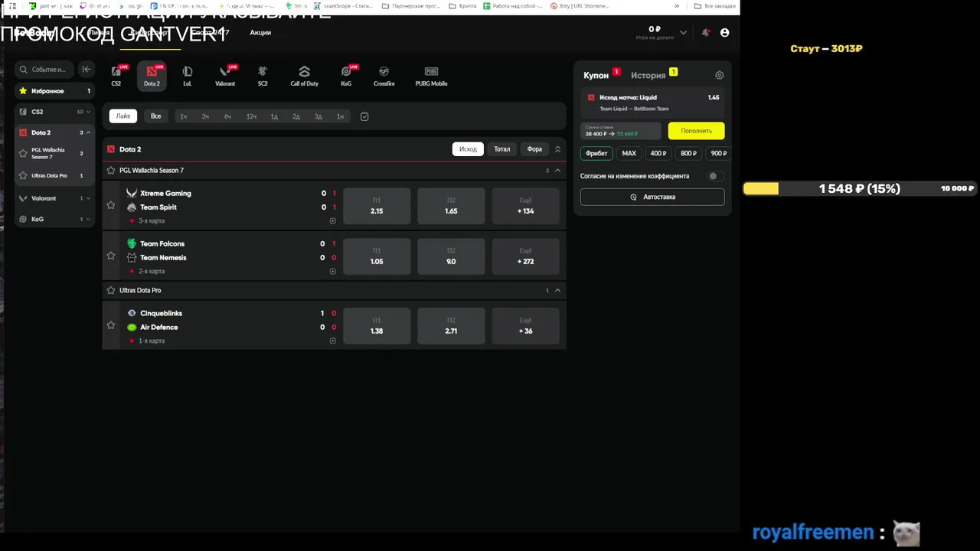Image resolution: width=980 pixels, height=551 pixels.
Task: Open stream icon for Xtreme Gaming match
Action: point(332,220)
